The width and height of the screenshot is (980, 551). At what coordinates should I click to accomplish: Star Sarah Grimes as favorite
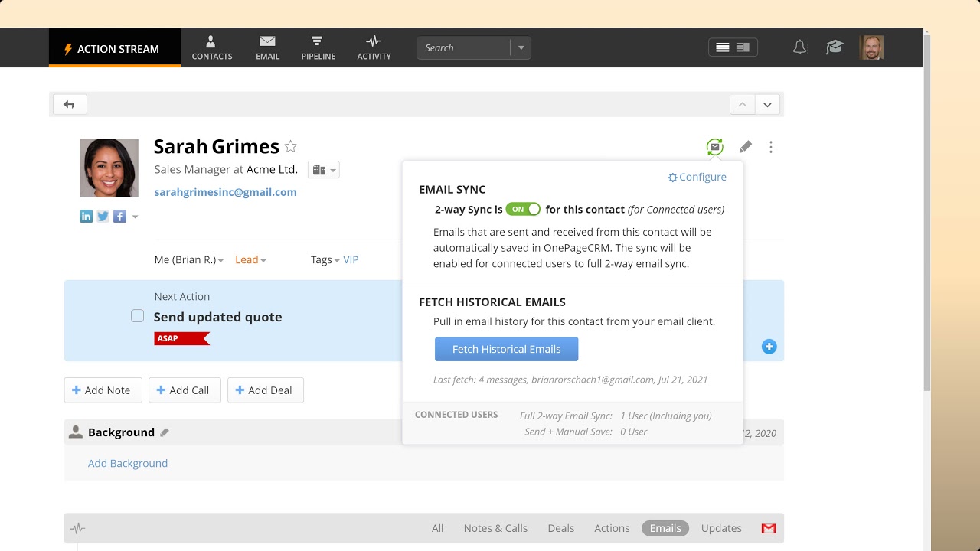tap(291, 146)
